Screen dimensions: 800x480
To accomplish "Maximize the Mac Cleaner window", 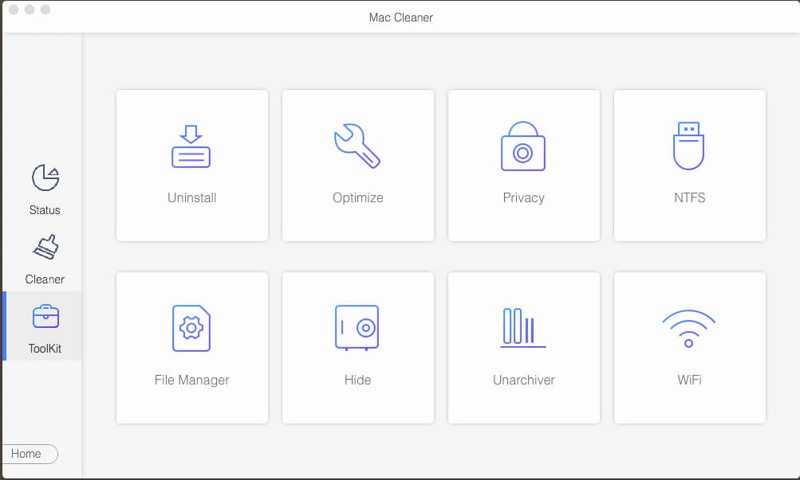I will [45, 10].
